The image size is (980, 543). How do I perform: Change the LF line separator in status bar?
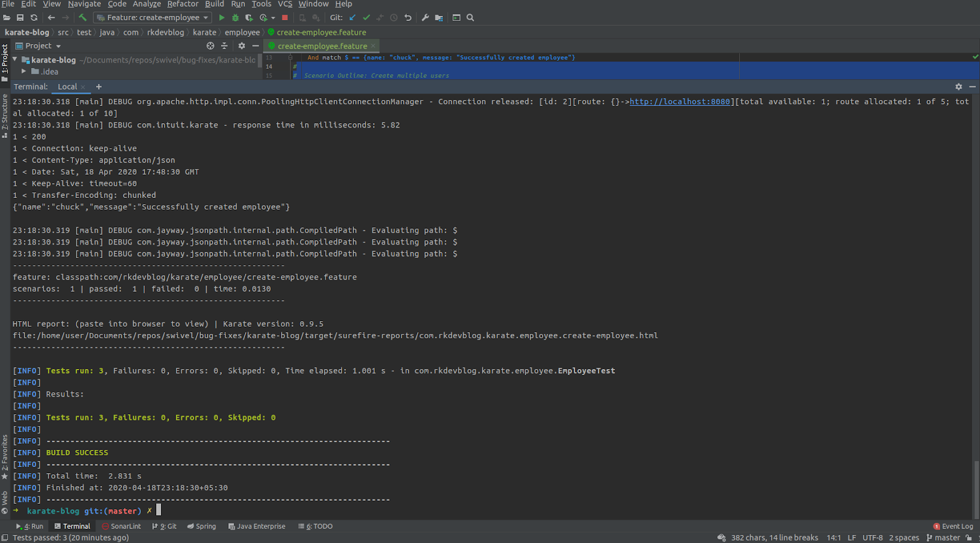[852, 537]
